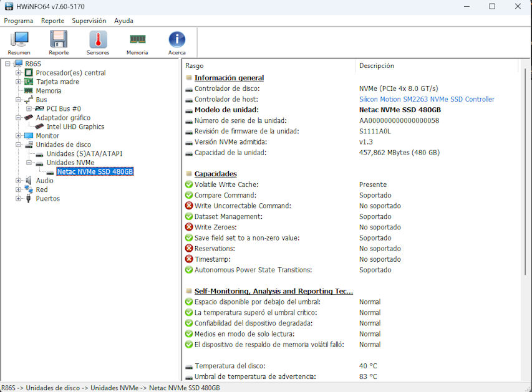Open the Ayuda menu
Image resolution: width=532 pixels, height=392 pixels.
123,21
